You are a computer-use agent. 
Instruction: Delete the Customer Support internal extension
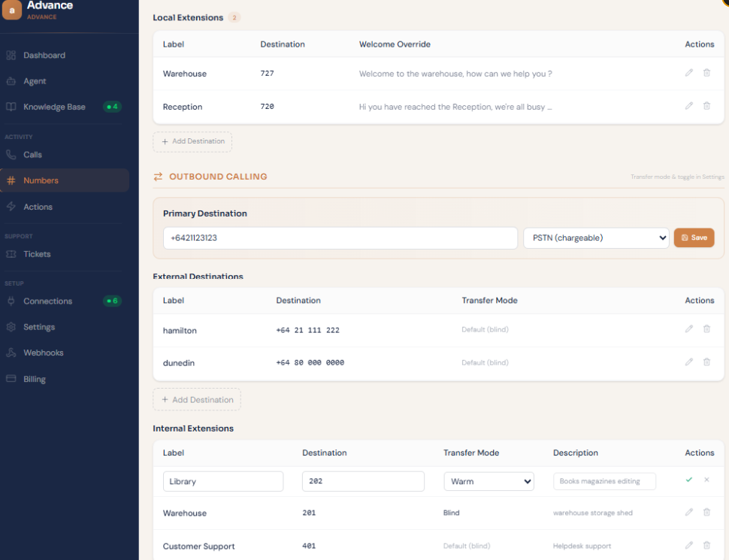706,545
